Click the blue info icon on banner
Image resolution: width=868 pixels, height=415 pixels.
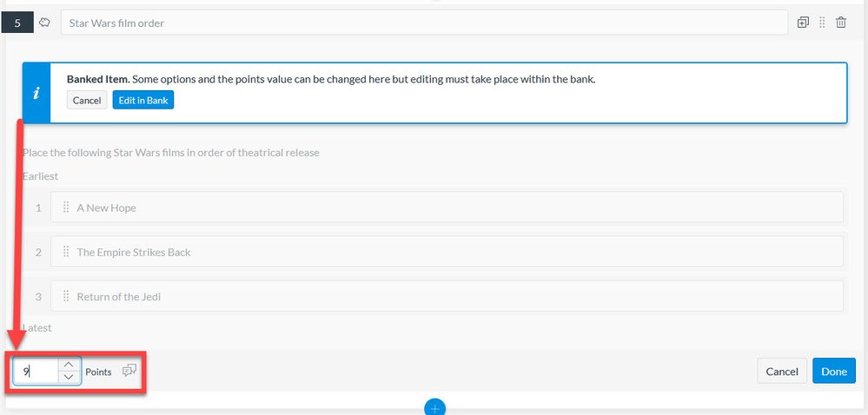pyautogui.click(x=36, y=93)
